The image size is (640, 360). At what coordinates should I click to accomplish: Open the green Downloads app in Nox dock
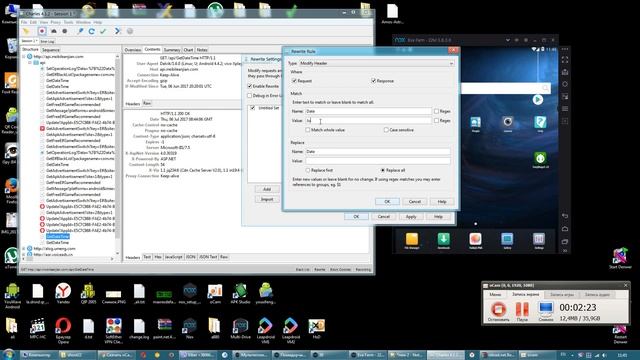click(444, 239)
